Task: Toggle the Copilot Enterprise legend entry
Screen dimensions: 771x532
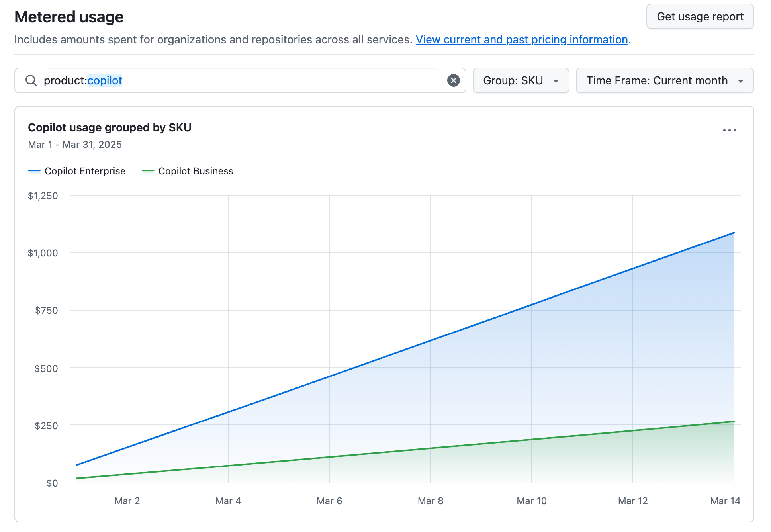Action: [77, 171]
